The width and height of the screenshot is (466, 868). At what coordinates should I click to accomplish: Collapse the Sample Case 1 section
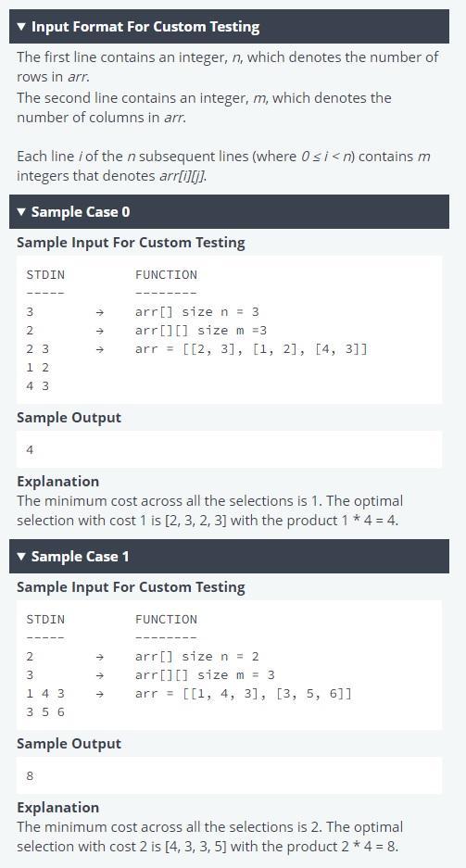[229, 557]
